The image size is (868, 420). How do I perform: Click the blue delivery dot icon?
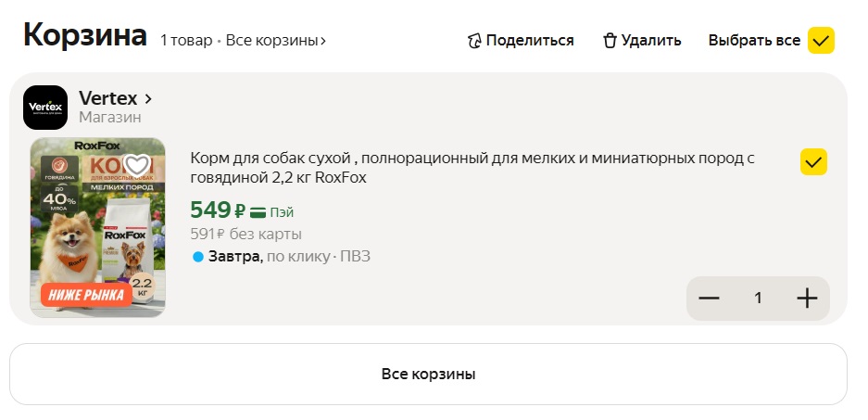pyautogui.click(x=197, y=257)
